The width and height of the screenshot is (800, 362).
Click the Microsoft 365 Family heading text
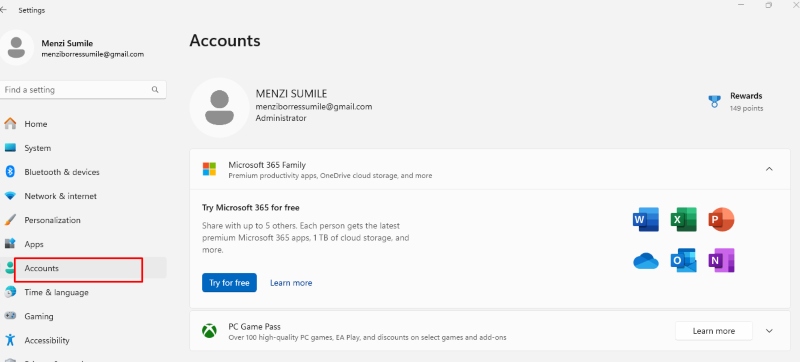pos(267,165)
